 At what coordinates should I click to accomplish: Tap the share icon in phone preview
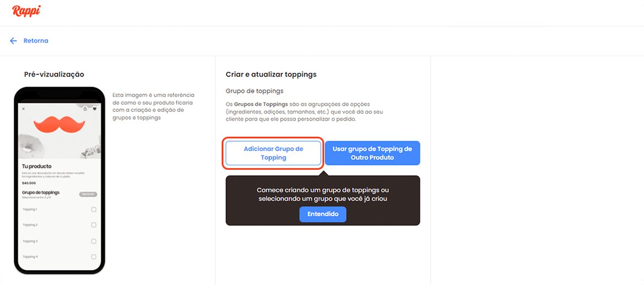[x=85, y=109]
